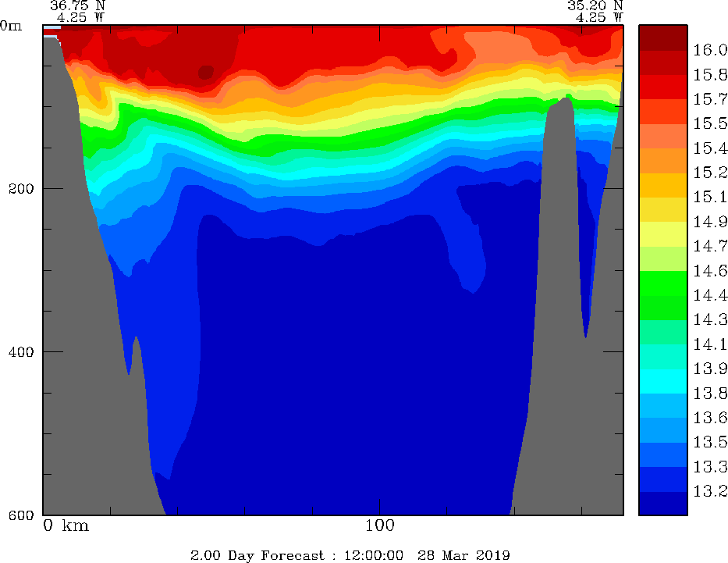Select the 14.9 colorbar value

(710, 222)
